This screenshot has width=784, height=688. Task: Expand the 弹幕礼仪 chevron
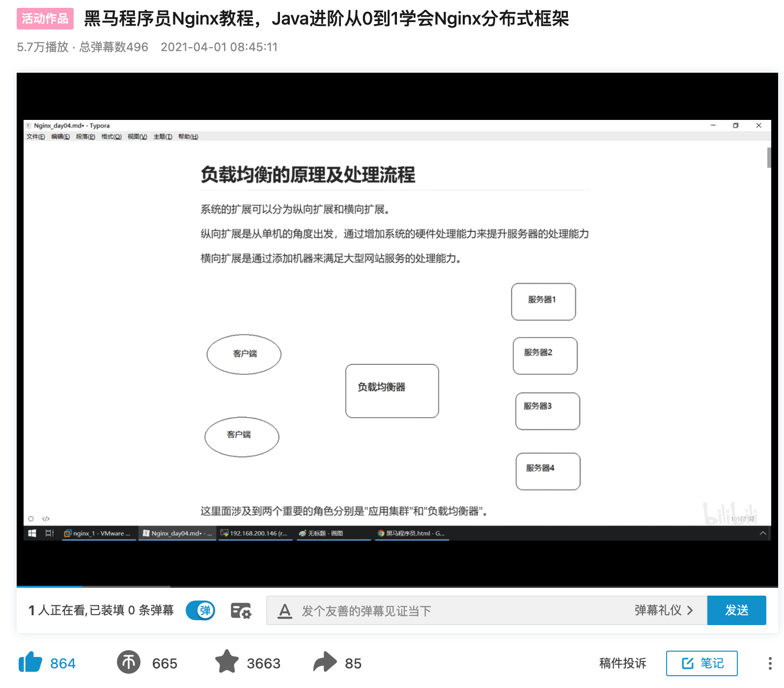690,610
